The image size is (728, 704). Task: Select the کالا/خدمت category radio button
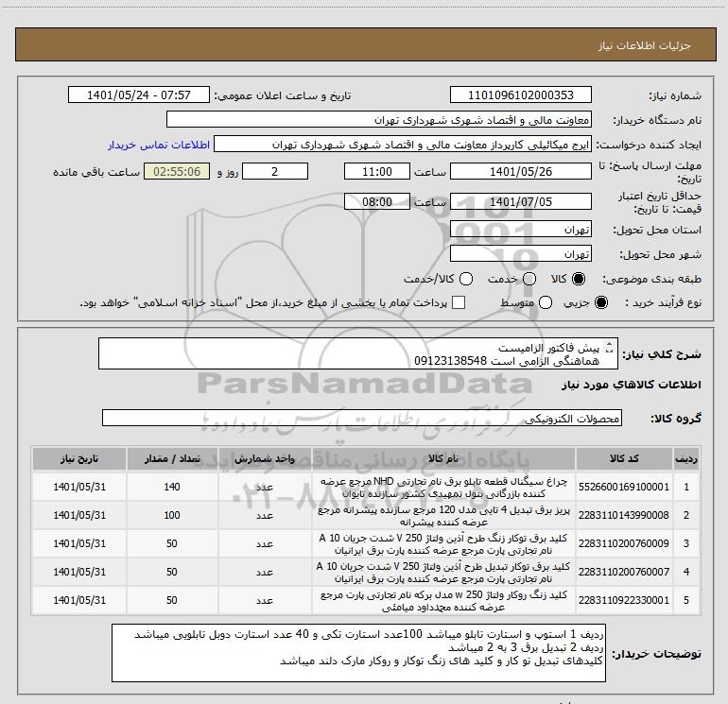466,279
